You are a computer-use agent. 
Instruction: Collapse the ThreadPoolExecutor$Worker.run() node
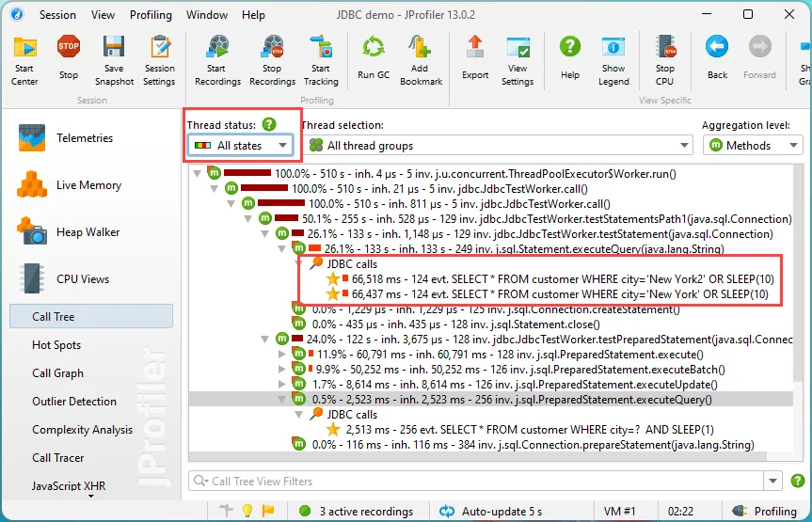click(x=197, y=174)
